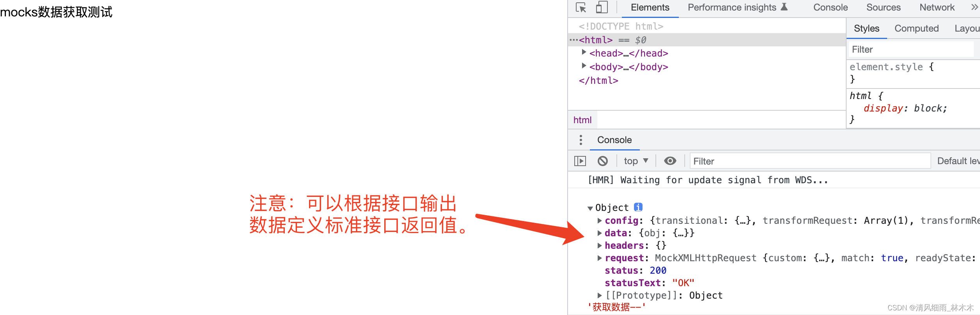Open the Sources tab
The height and width of the screenshot is (315, 980).
884,7
